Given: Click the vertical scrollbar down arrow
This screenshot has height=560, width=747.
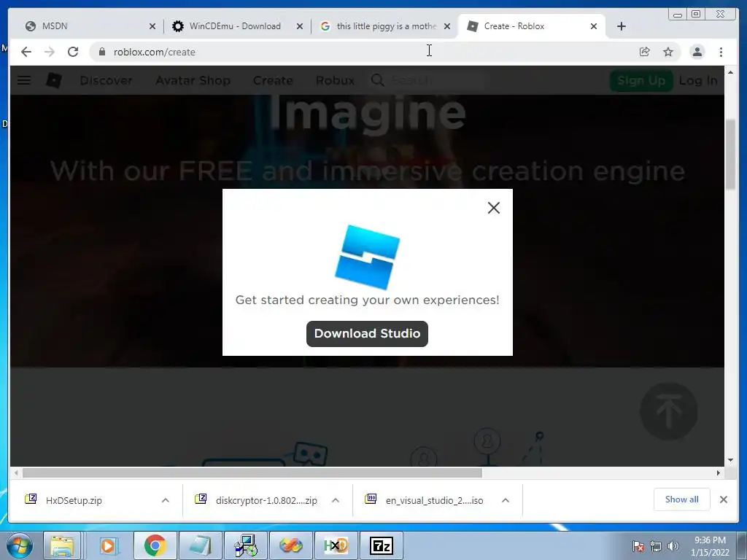Looking at the screenshot, I should [730, 460].
